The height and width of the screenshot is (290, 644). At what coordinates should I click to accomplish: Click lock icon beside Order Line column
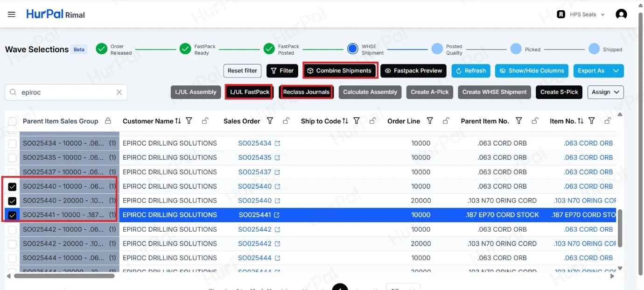click(x=446, y=121)
